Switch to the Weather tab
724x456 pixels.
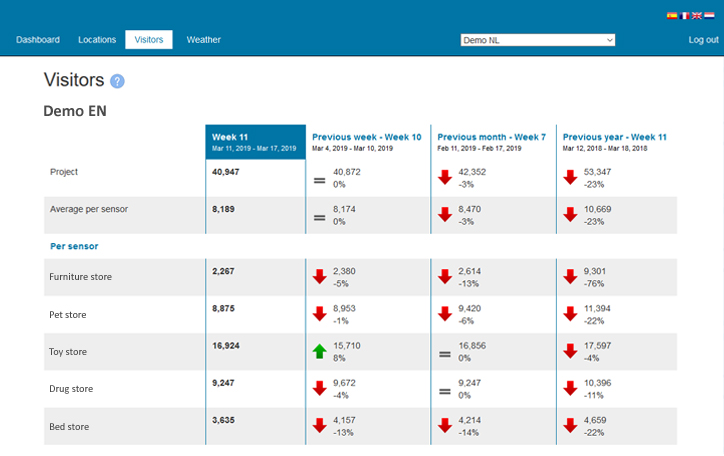[x=203, y=40]
